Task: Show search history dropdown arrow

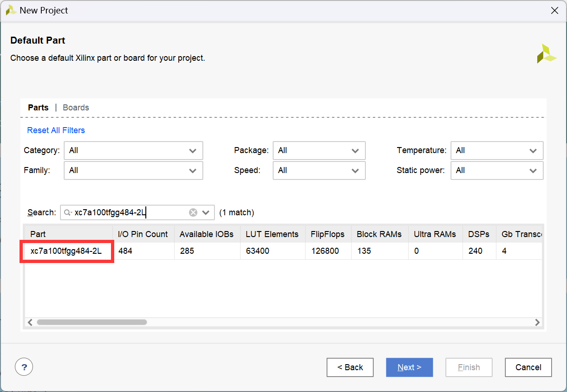Action: pyautogui.click(x=206, y=212)
